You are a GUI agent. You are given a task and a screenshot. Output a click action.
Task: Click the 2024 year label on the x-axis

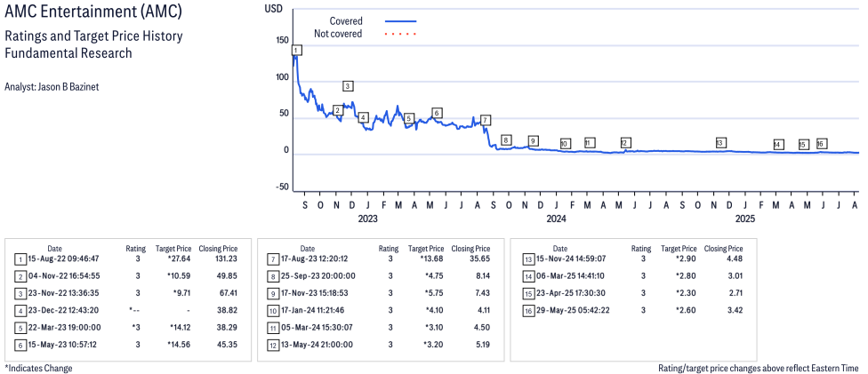557,219
